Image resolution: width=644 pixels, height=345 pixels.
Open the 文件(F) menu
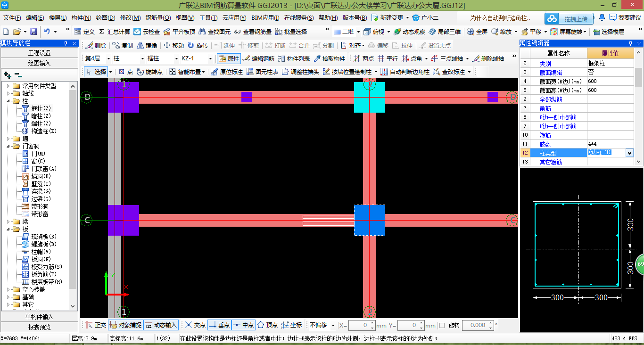tap(12, 18)
